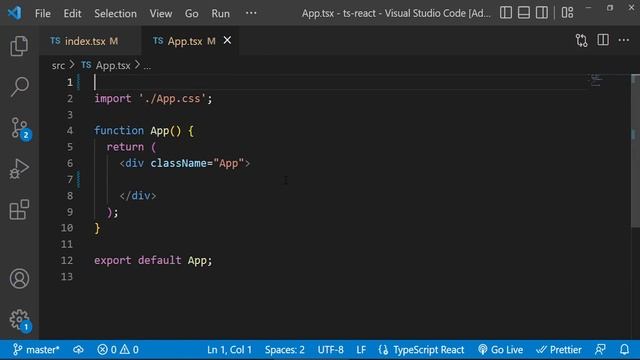
Task: Open Changes compare icon in editor toolbar
Action: click(x=582, y=40)
